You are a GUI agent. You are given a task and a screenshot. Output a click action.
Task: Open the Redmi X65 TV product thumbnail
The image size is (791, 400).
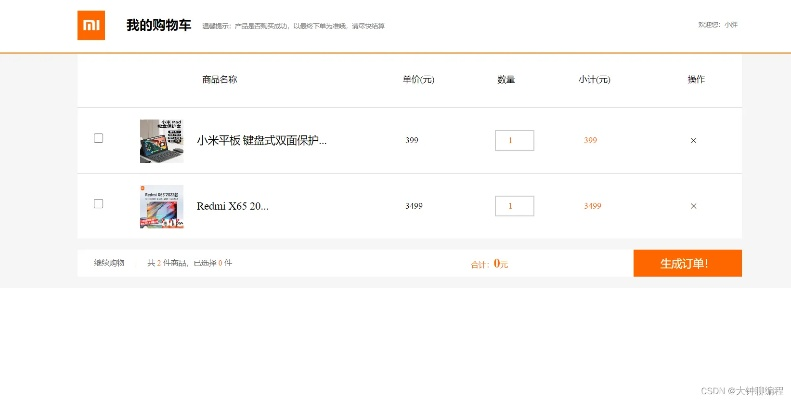(x=161, y=207)
